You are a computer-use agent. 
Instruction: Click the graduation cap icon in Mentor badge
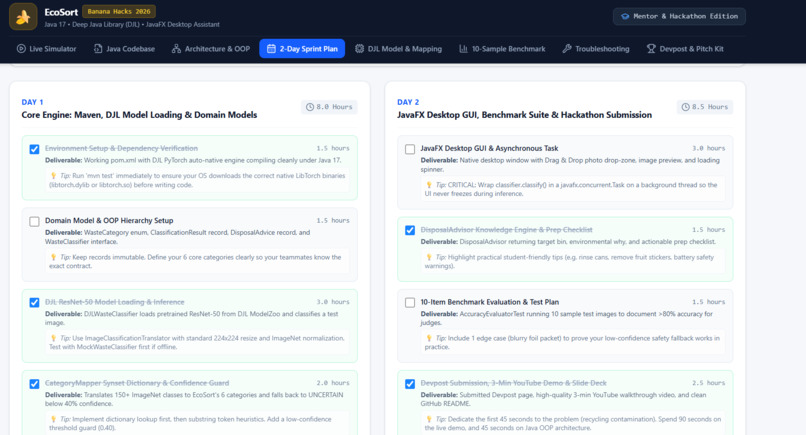[x=625, y=16]
